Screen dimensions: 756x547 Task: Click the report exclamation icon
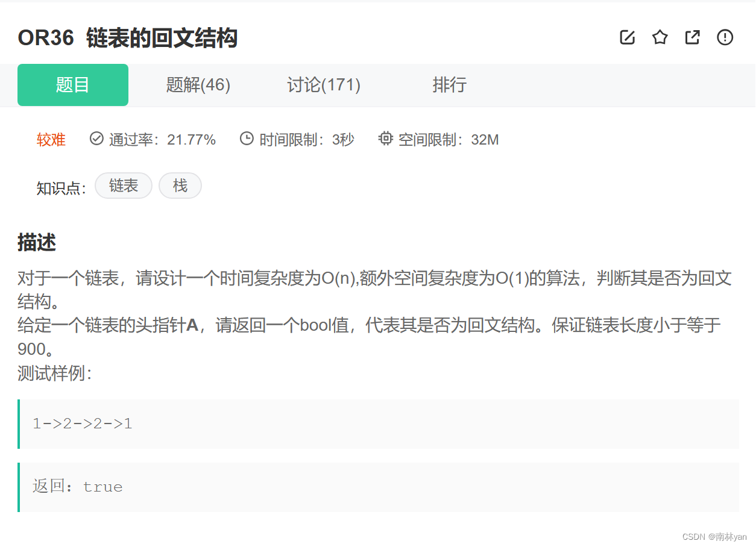click(x=725, y=37)
